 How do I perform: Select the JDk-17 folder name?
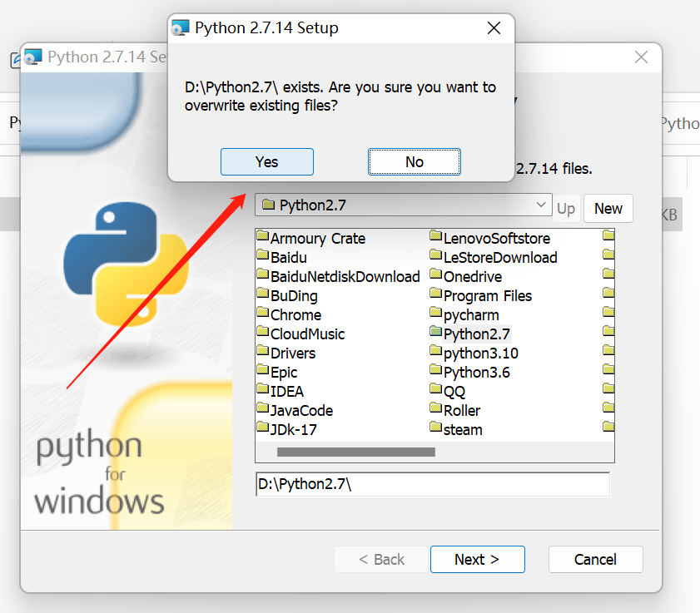294,431
